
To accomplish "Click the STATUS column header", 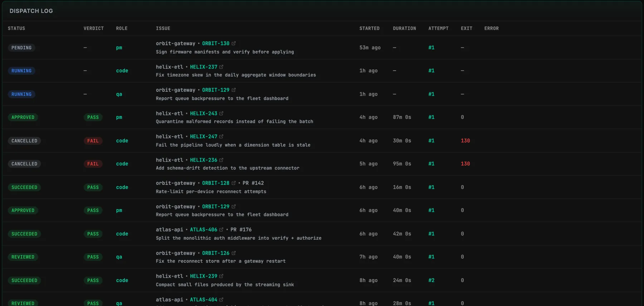I will 16,28.
